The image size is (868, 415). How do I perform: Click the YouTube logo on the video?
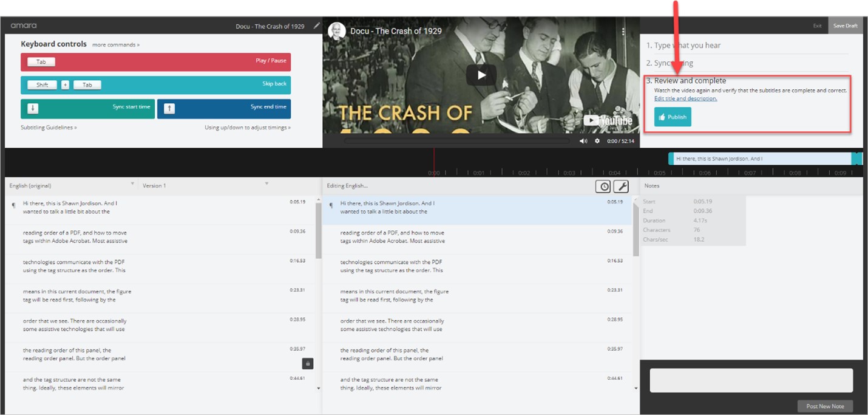point(608,120)
